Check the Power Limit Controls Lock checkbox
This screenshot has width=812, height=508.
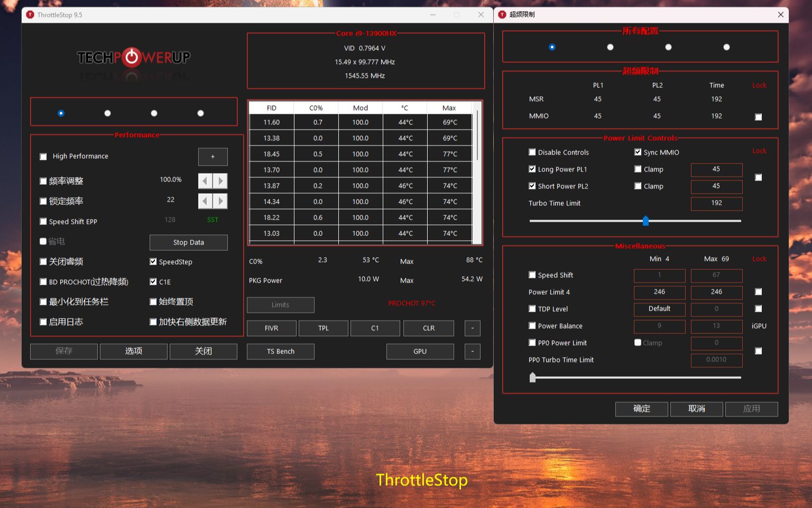[759, 177]
